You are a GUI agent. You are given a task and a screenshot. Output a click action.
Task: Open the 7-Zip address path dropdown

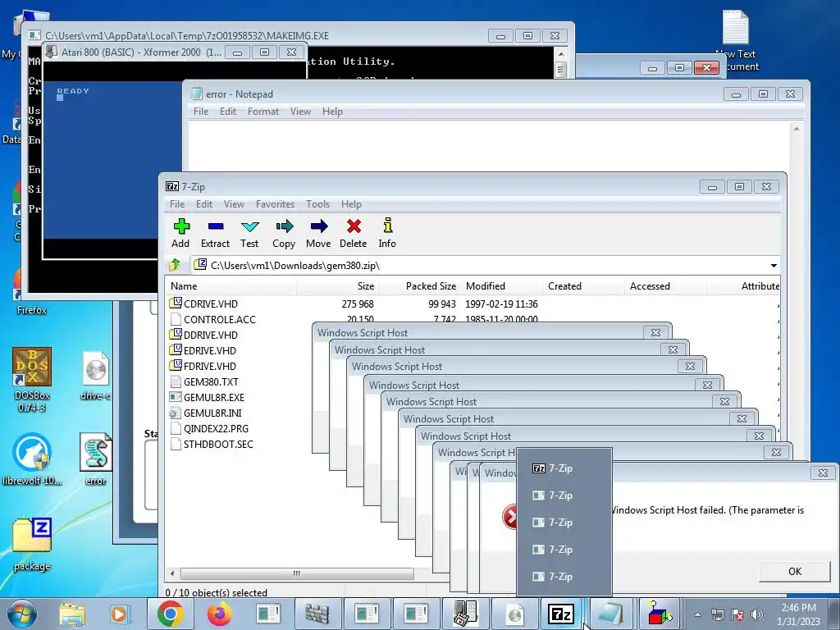[x=774, y=266]
